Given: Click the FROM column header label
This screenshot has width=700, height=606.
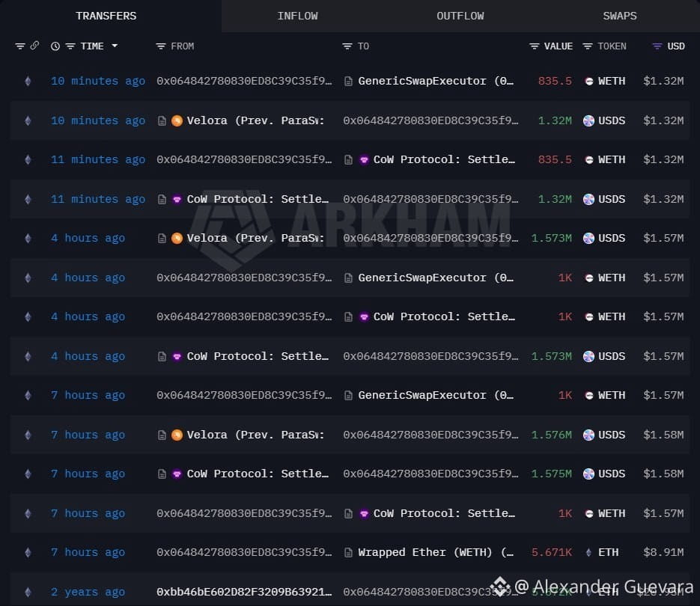Looking at the screenshot, I should pyautogui.click(x=182, y=46).
